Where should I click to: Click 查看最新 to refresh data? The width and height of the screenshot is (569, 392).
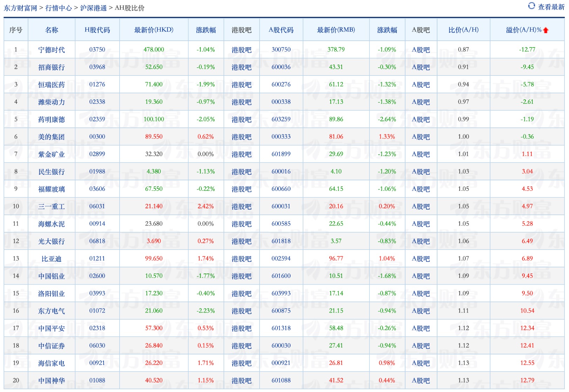(x=551, y=7)
